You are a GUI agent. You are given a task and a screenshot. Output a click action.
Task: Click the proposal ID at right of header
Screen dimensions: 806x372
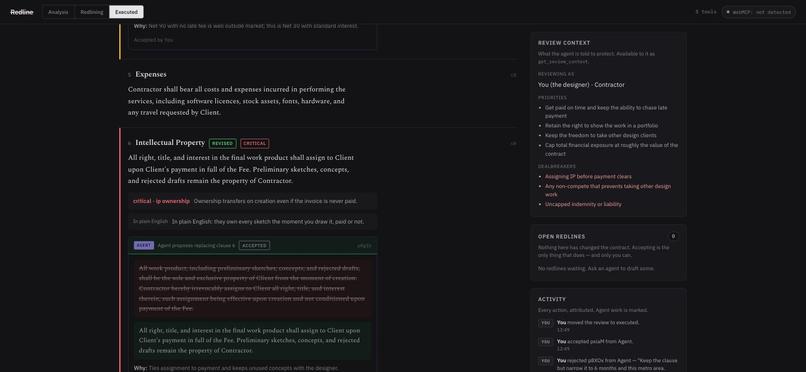[x=364, y=246]
